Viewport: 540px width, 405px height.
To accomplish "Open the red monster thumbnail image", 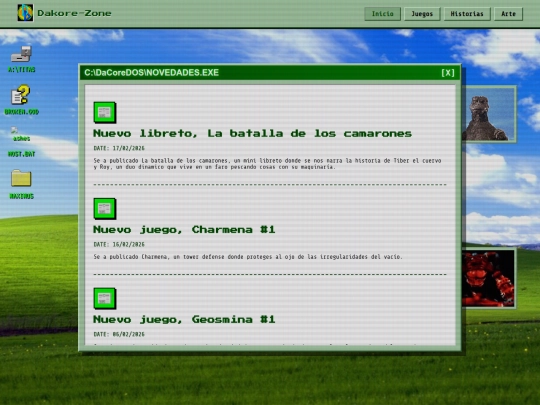I will click(x=488, y=278).
